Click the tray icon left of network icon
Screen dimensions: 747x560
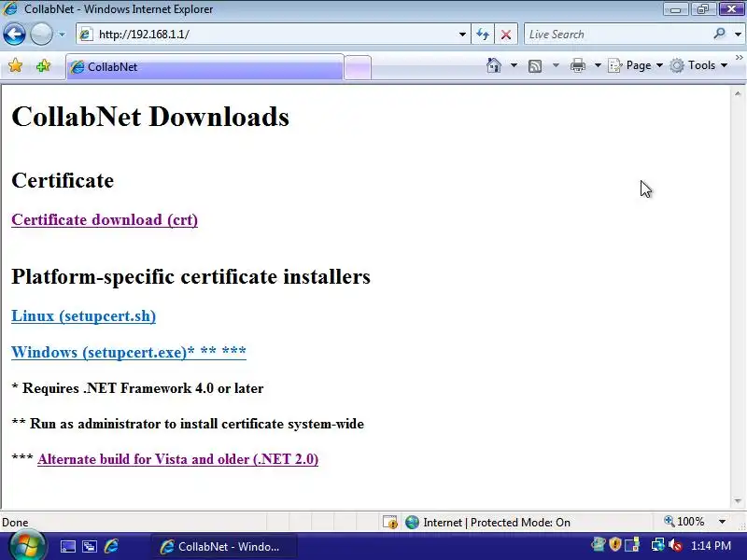[633, 544]
